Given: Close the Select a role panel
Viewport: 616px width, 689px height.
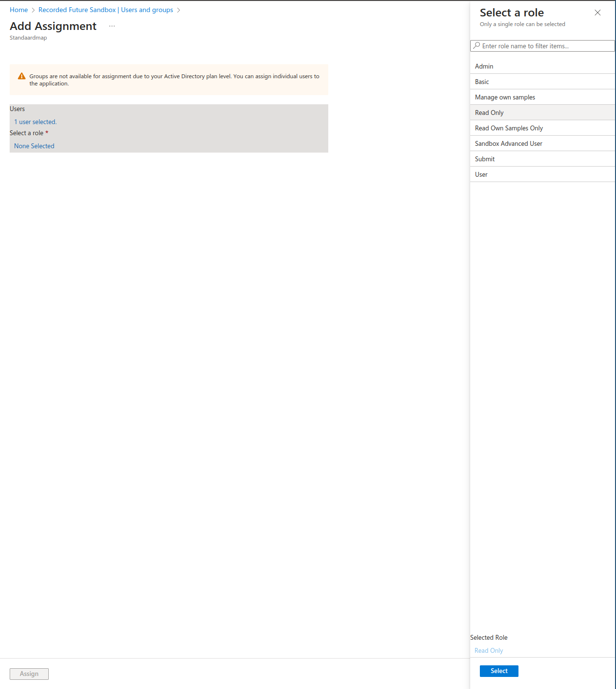Looking at the screenshot, I should point(597,13).
